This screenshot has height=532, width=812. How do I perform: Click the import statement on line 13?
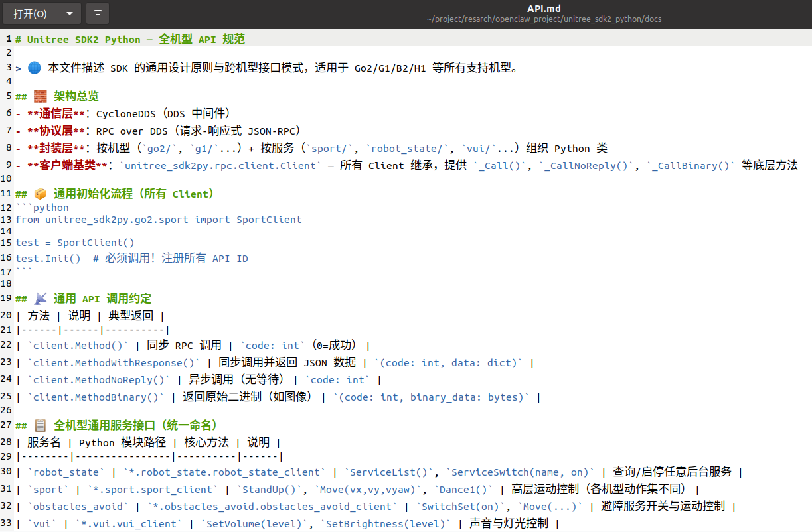[x=159, y=220]
